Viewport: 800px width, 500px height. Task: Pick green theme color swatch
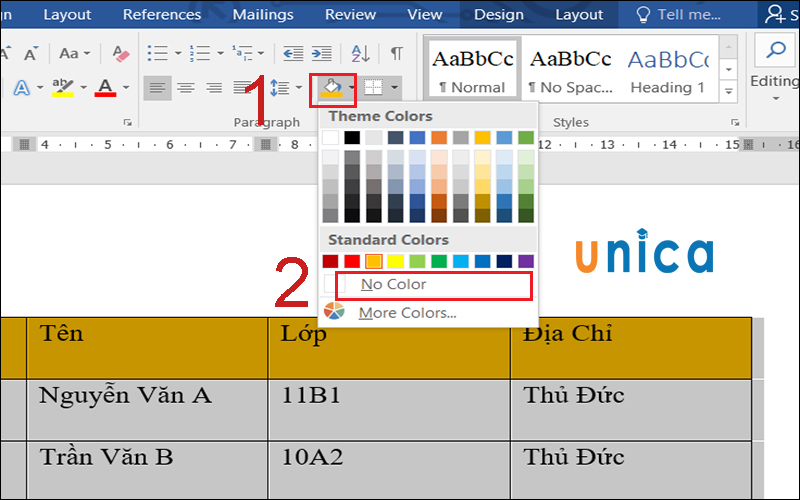click(x=526, y=137)
